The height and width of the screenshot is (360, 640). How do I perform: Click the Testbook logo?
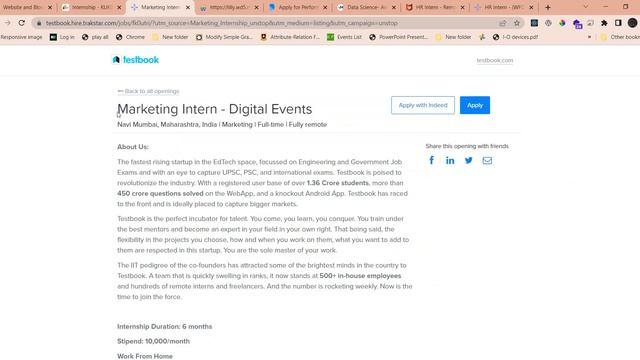[136, 60]
